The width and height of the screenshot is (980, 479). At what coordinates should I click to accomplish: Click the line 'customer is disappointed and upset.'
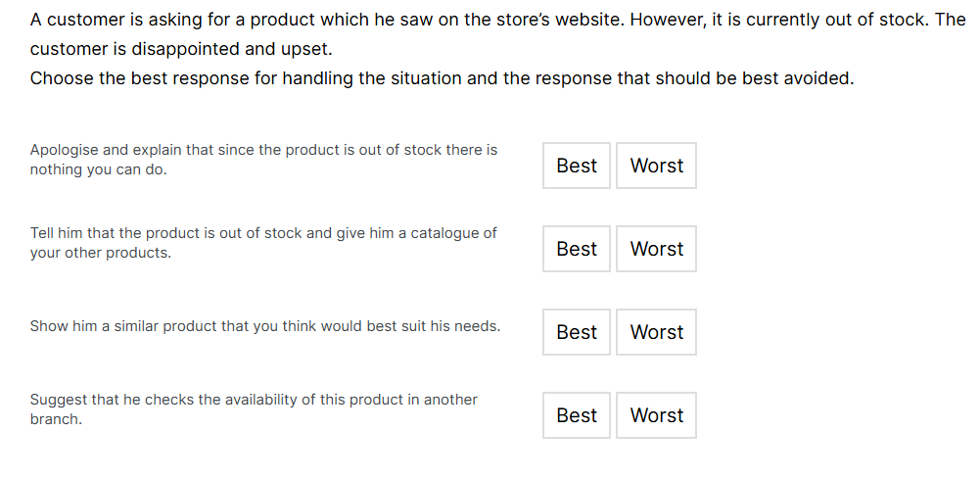(x=181, y=49)
